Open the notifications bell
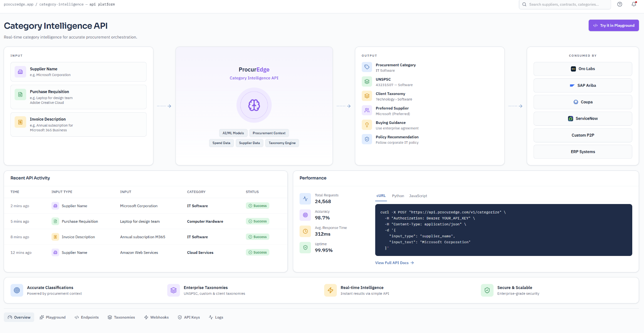This screenshot has width=644, height=333. point(634,4)
